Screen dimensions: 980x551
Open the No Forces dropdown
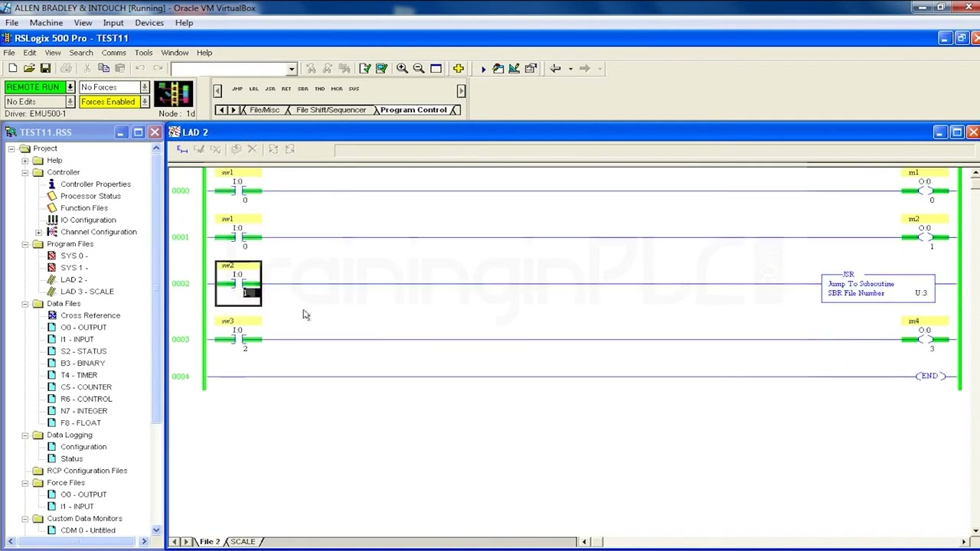pyautogui.click(x=145, y=87)
